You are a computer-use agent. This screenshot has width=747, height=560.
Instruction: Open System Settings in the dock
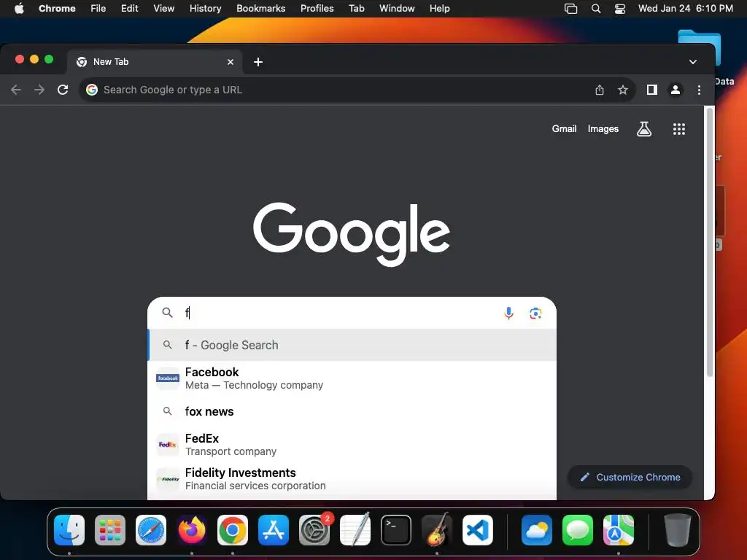[314, 530]
